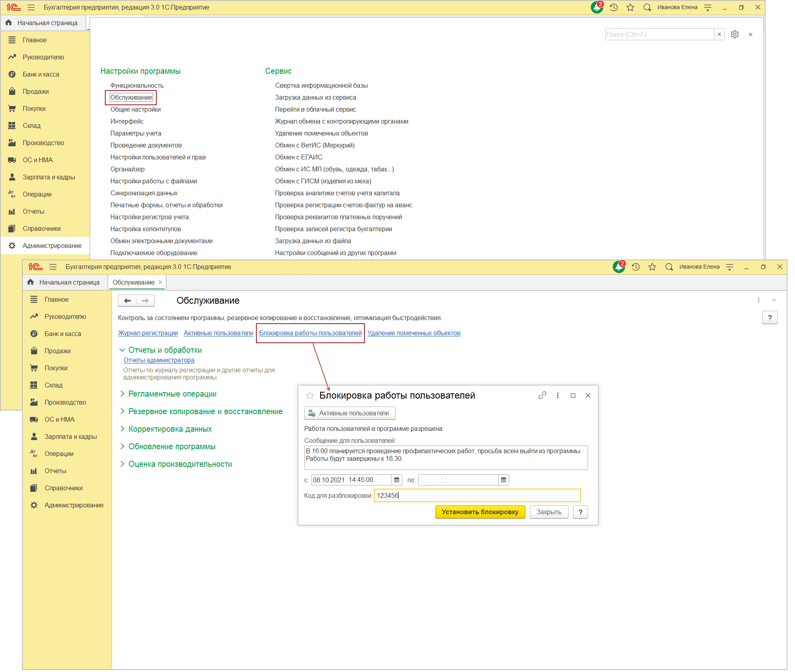This screenshot has width=795, height=672.
Task: Open Активные пользователи link on Обслуживание page
Action: (218, 333)
